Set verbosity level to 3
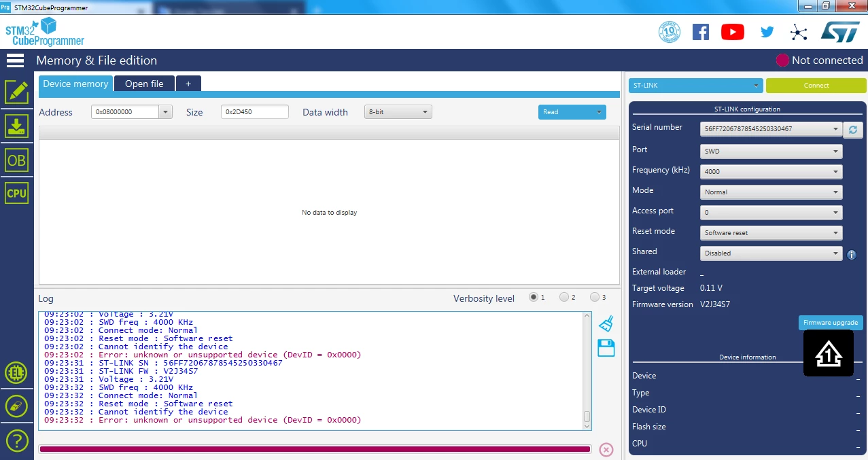This screenshot has width=868, height=460. [595, 297]
